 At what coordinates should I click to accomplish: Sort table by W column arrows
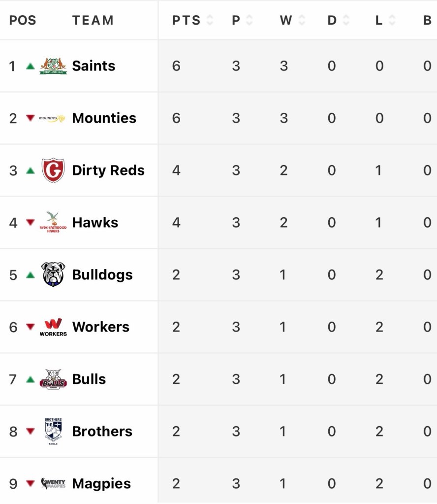click(x=301, y=21)
